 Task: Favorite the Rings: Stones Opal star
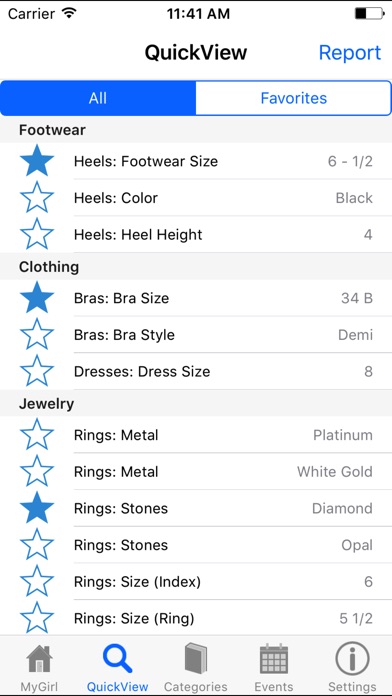(x=37, y=545)
